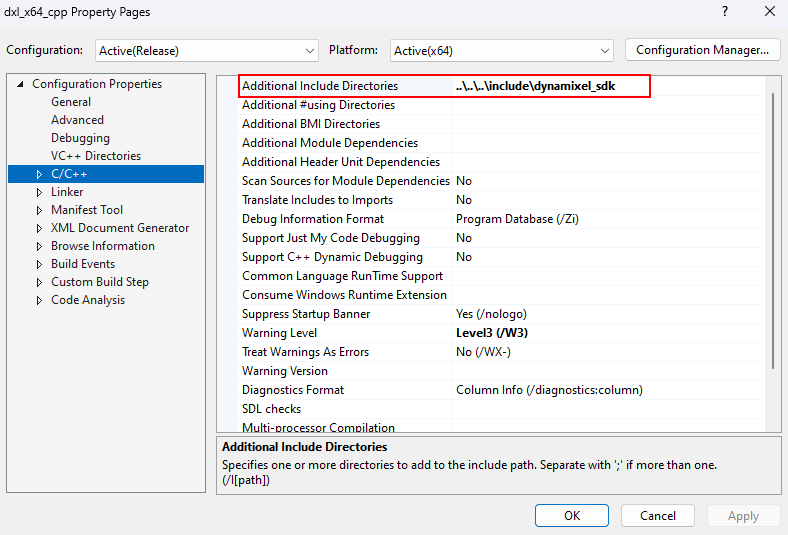Collapse the Configuration Properties tree node
This screenshot has height=535, width=788.
(20, 84)
